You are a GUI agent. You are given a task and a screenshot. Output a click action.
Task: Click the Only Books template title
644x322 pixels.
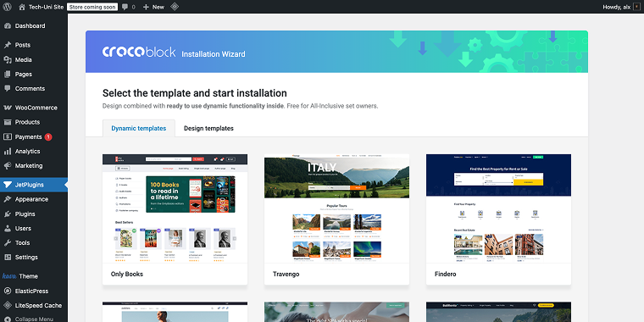pos(127,274)
